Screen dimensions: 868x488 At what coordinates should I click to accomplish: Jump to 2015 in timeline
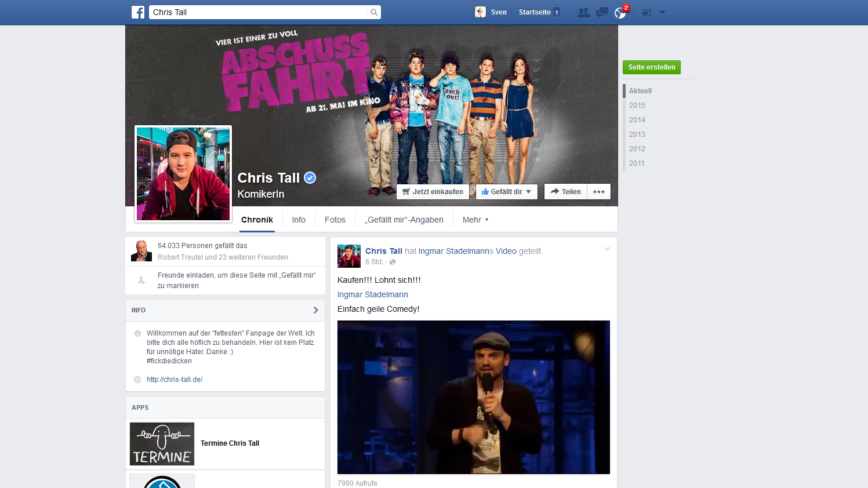click(637, 105)
